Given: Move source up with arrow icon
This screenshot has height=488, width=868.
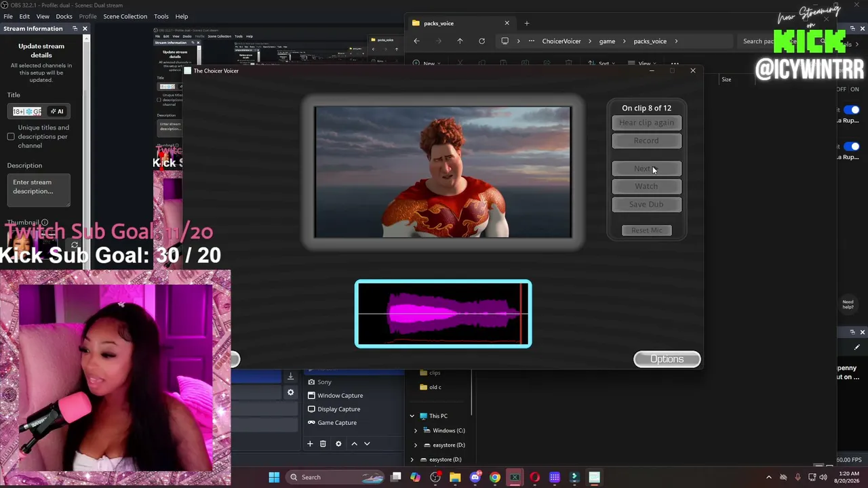Looking at the screenshot, I should coord(354,444).
